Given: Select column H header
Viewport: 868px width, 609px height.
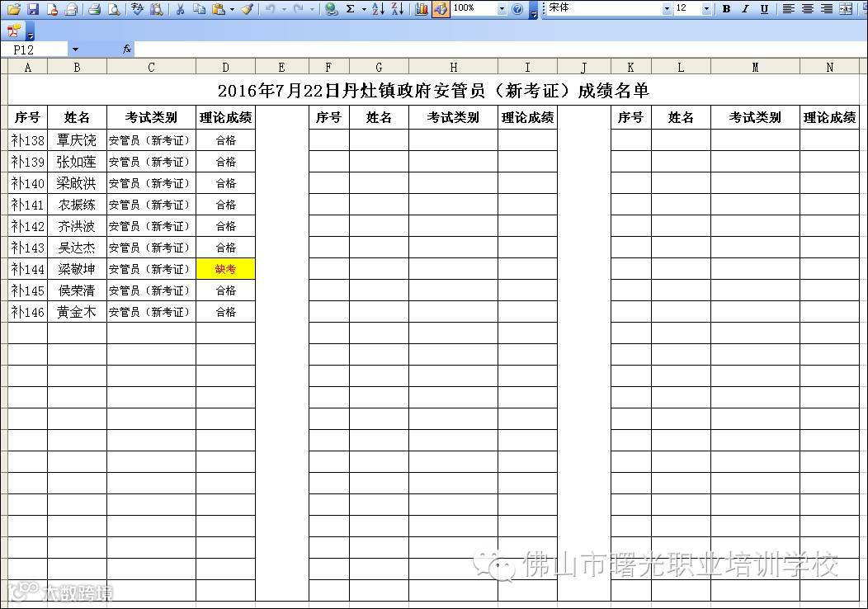Looking at the screenshot, I should click(x=453, y=68).
